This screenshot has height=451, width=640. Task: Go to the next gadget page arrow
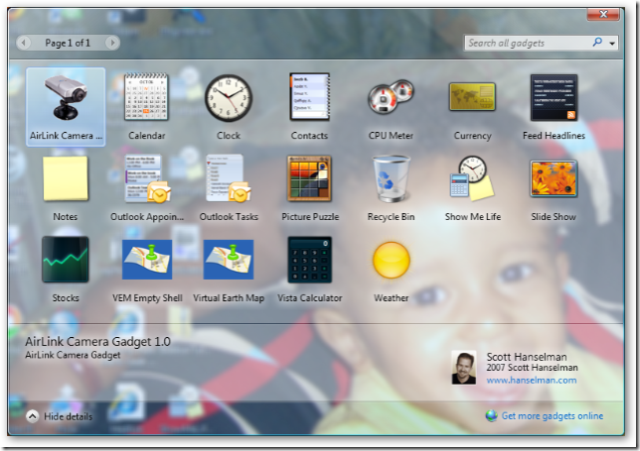pos(111,43)
